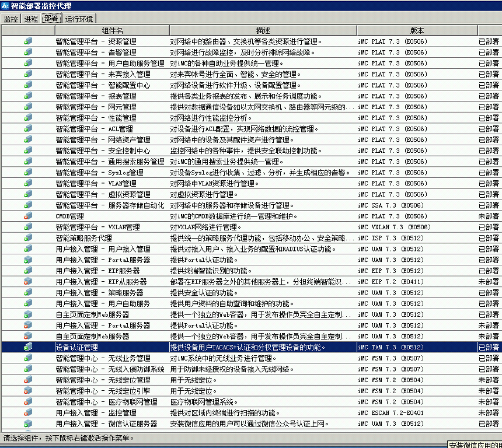
Task: Click description 提供终端智能识别的功能。
Action: coord(211,271)
